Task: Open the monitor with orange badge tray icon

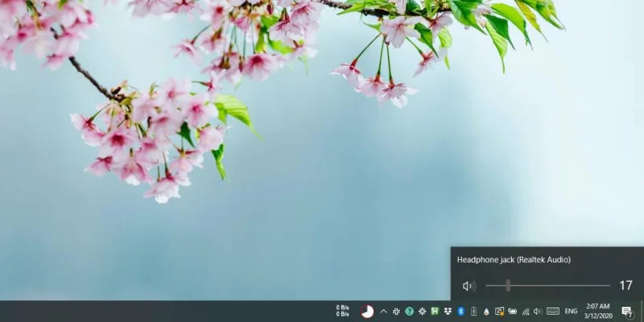Action: (x=499, y=312)
